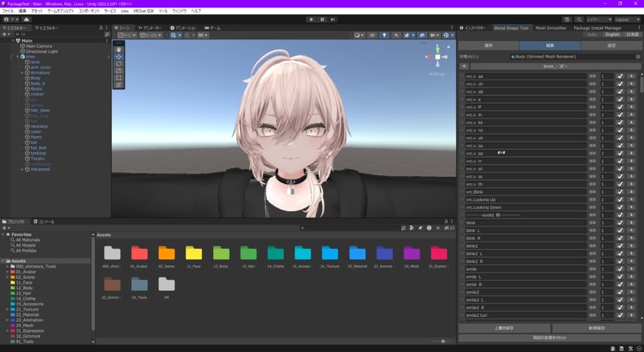Click the English language button
Viewport: 644px width, 352px height.
[612, 35]
